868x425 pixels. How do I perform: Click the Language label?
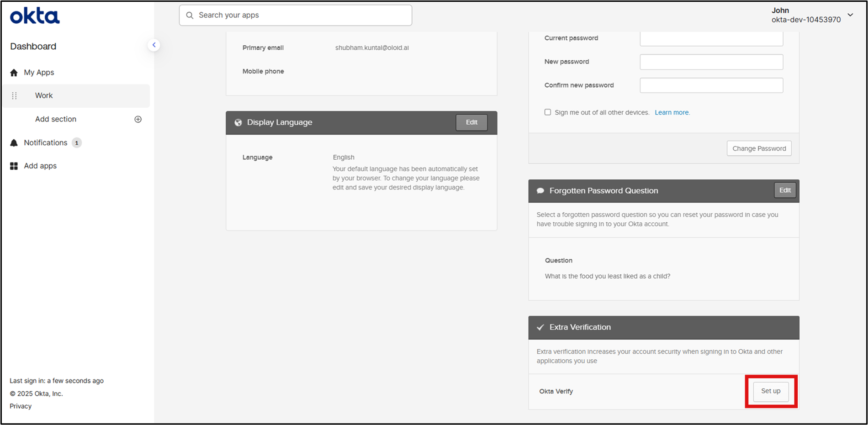[257, 157]
